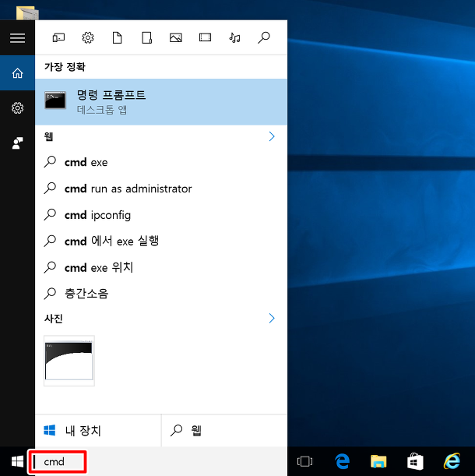
Task: Filter results by Apps icon
Action: (x=58, y=37)
